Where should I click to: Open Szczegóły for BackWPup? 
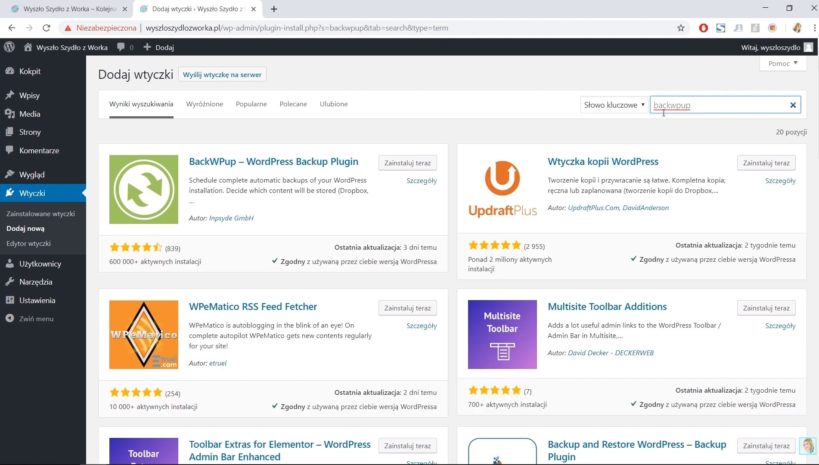pos(422,181)
